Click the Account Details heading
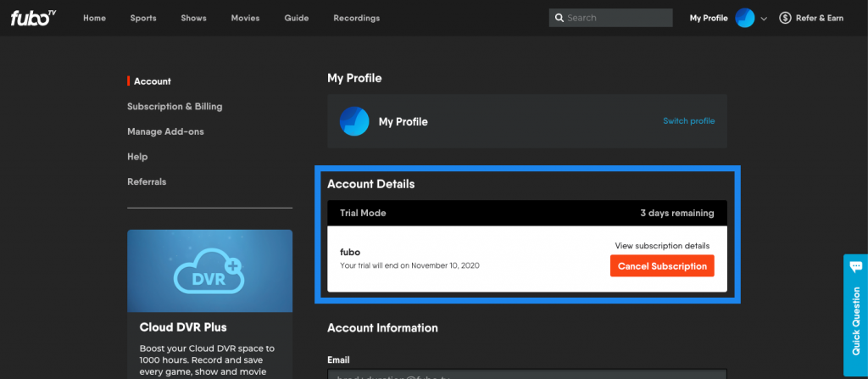 pos(371,184)
